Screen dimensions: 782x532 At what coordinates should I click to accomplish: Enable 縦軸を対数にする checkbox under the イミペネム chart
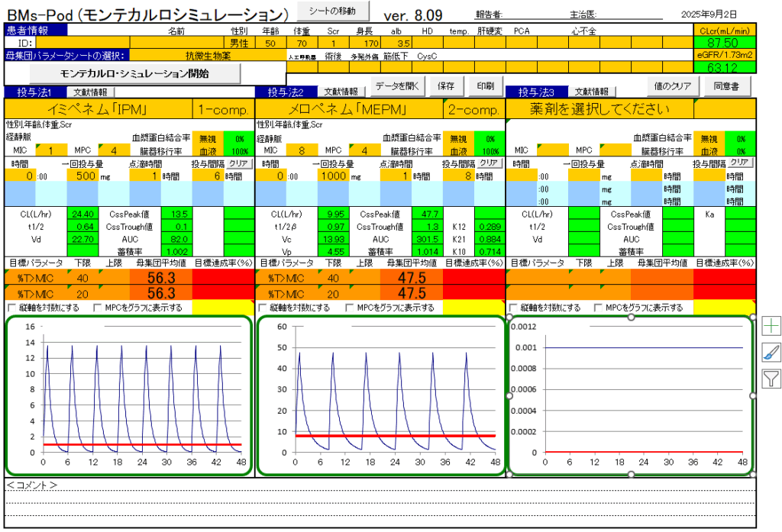[11, 308]
